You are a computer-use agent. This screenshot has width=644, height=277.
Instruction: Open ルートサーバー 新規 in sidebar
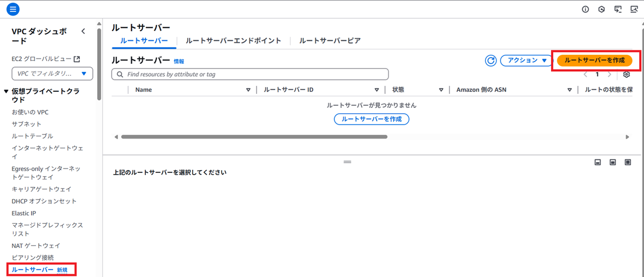point(40,269)
